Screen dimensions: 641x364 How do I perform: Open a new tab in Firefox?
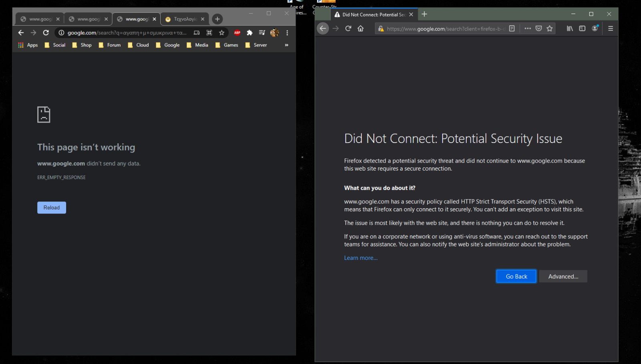(424, 14)
